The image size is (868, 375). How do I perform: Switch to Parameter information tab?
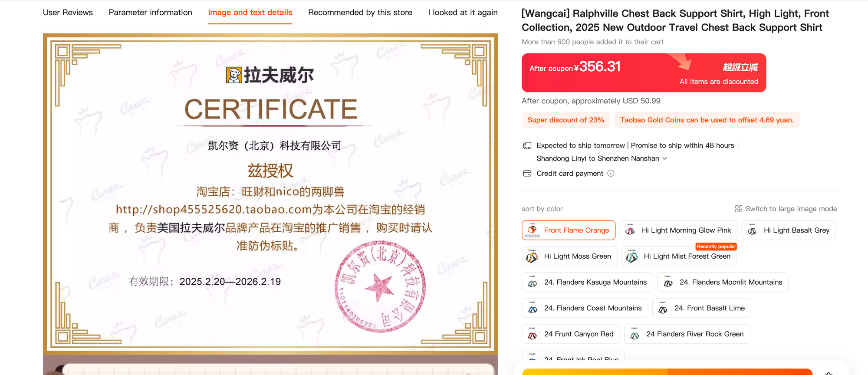150,13
